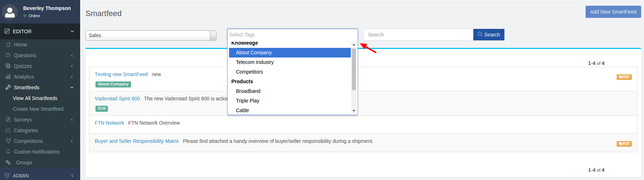Click the Surveys clipboard icon
Viewport: 644px width, 180px height.
pyautogui.click(x=8, y=120)
